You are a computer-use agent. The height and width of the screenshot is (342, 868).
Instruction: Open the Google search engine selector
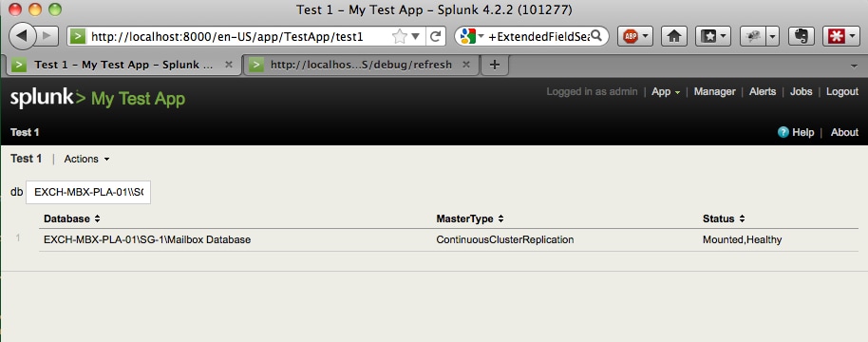click(x=472, y=37)
